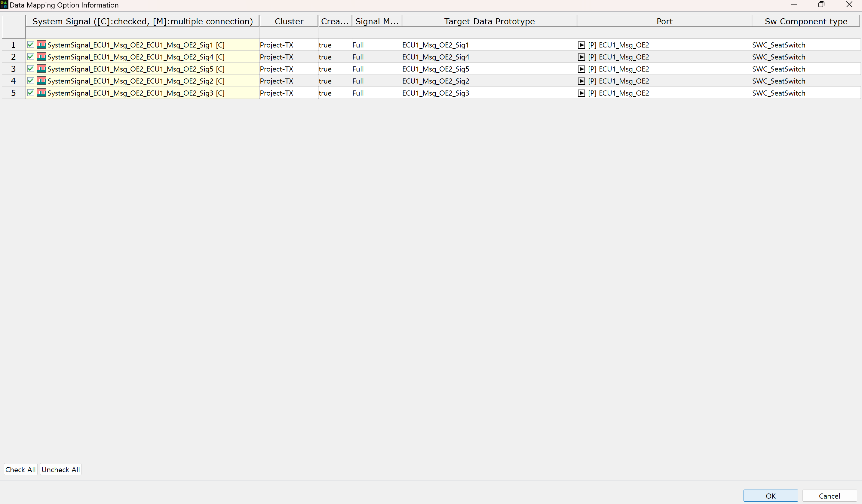Click the true cell in row 4
Image resolution: width=862 pixels, height=504 pixels.
tap(335, 81)
